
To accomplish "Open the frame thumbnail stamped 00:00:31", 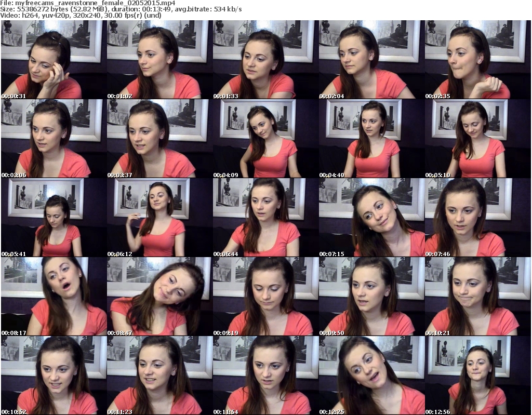I will point(54,60).
